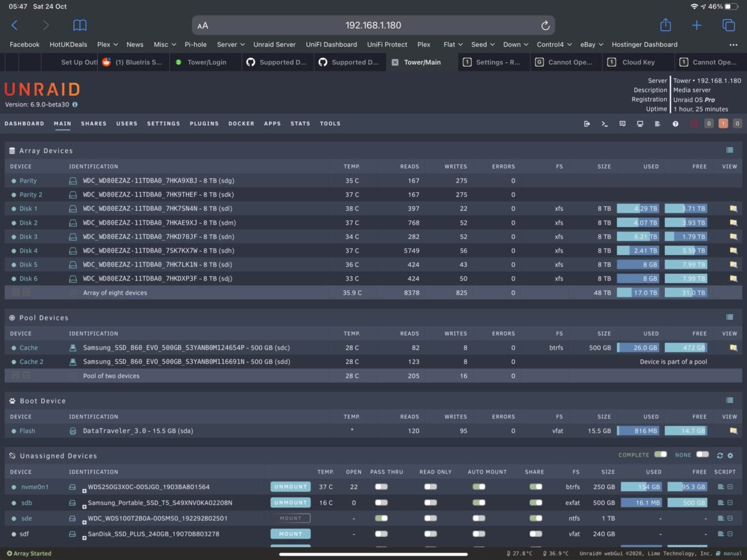Click the Unassigned Devices settings gear

coord(730,455)
